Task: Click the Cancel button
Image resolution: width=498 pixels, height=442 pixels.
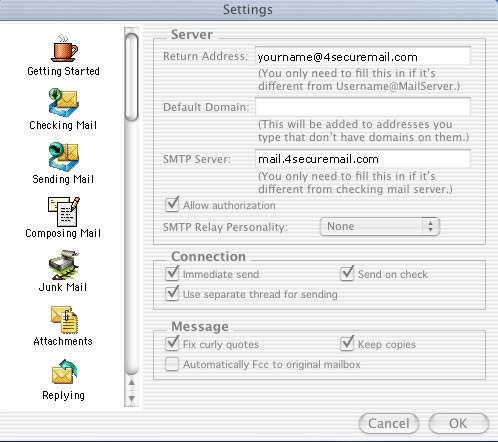Action: point(389,423)
